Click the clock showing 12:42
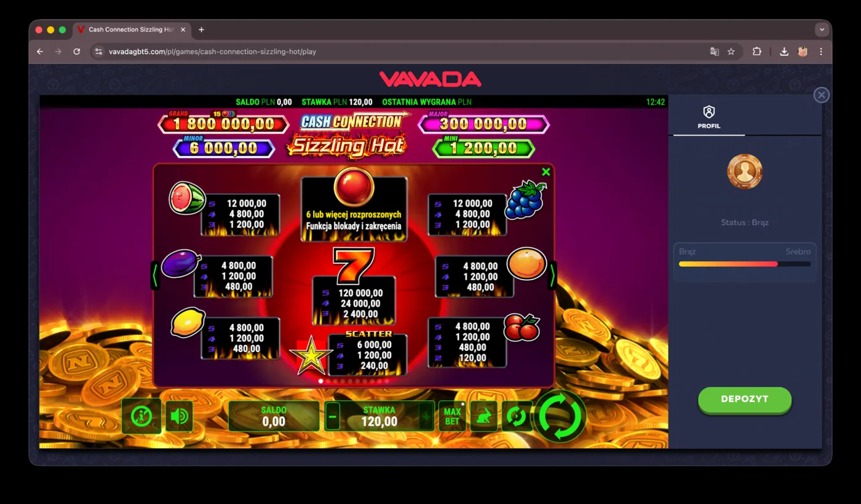861x504 pixels. 656,102
